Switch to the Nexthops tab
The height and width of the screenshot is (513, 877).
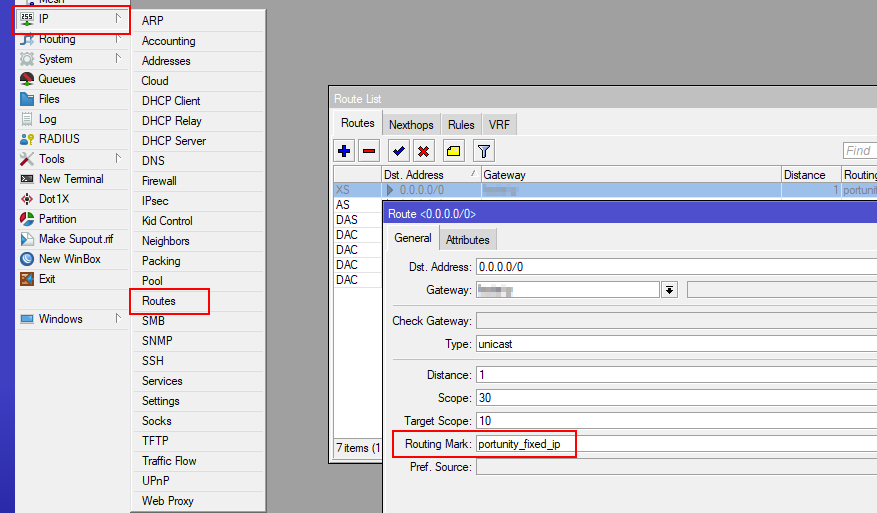pos(411,125)
